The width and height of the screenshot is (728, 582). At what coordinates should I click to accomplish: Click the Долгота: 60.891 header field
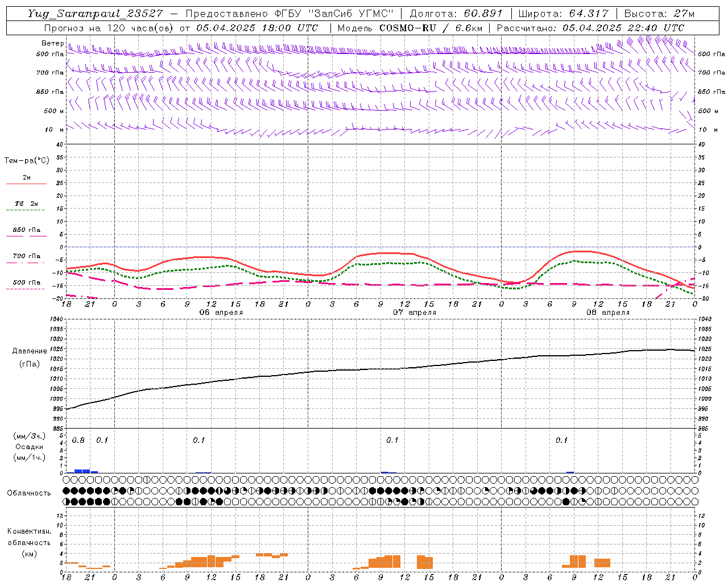(x=456, y=14)
